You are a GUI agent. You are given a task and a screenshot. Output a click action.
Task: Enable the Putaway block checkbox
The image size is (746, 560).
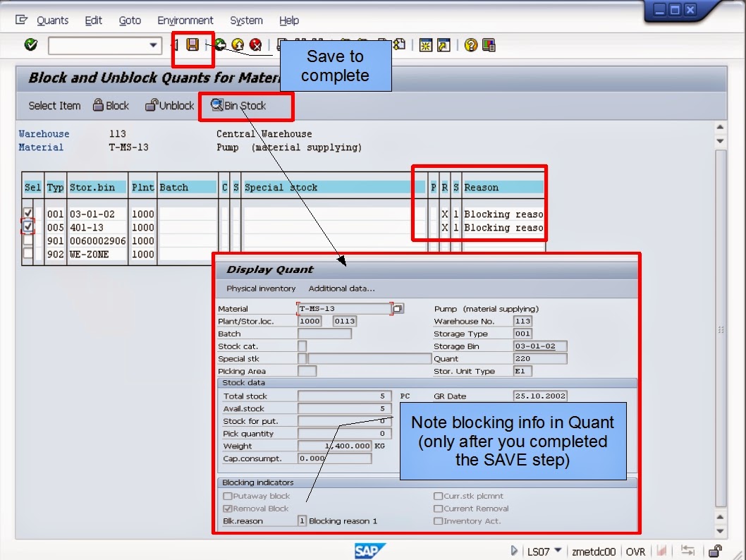228,497
